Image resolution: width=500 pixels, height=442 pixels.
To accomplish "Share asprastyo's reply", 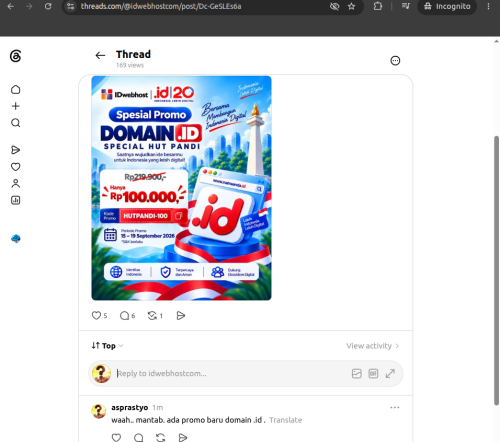I will point(183,437).
